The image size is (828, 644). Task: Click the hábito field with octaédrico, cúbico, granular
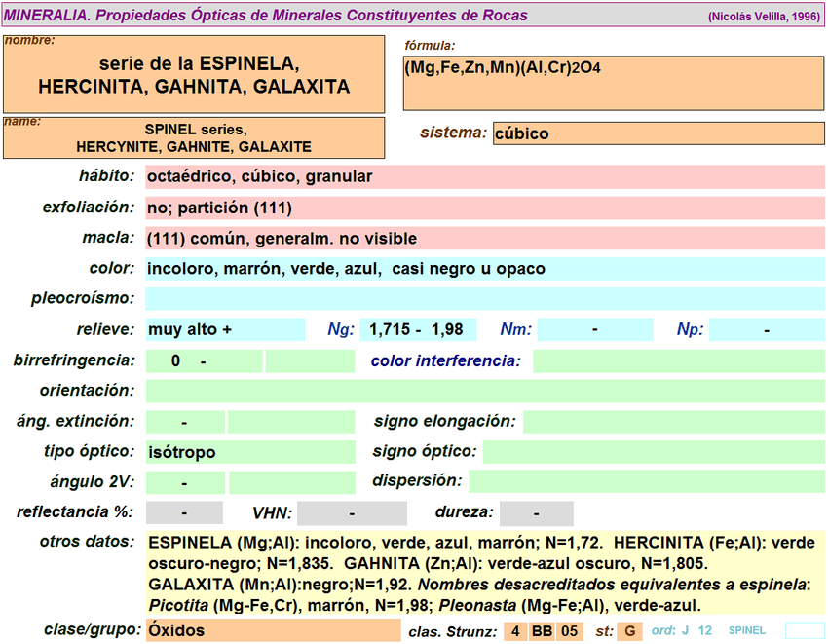[x=484, y=177]
